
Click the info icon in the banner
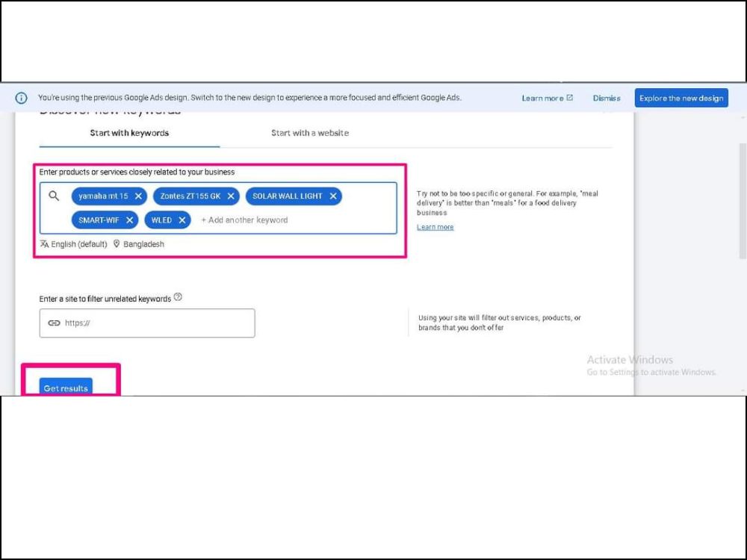click(22, 98)
